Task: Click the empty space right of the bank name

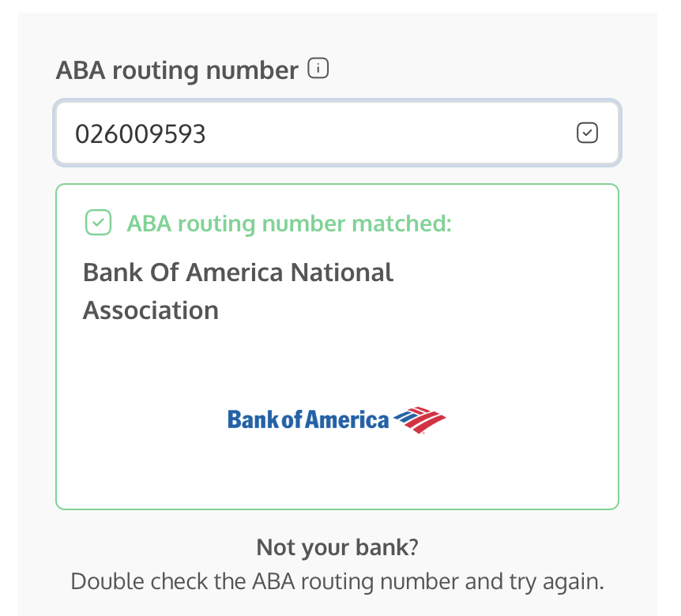Action: [506, 291]
